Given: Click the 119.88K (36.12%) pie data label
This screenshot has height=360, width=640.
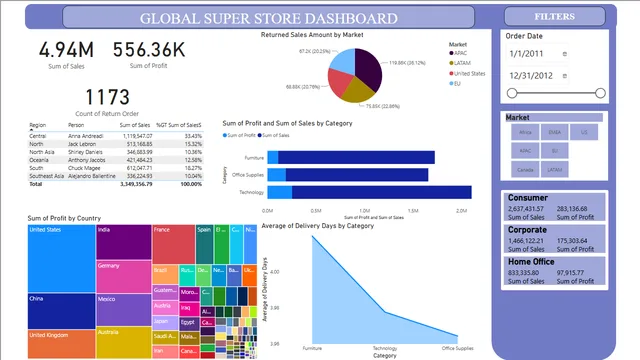Looking at the screenshot, I should pyautogui.click(x=407, y=63).
